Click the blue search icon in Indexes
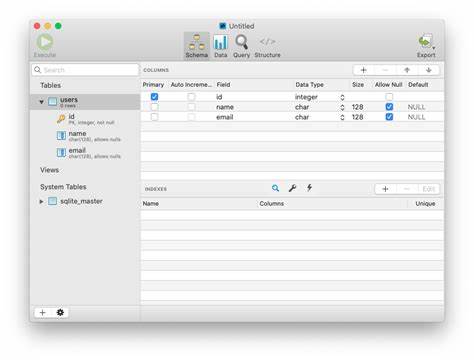 pos(275,188)
